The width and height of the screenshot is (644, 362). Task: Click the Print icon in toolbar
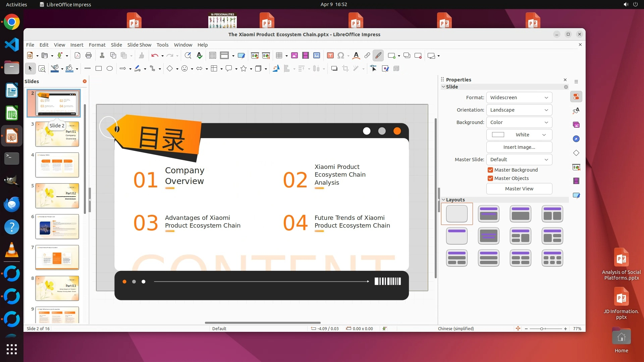[89, 56]
